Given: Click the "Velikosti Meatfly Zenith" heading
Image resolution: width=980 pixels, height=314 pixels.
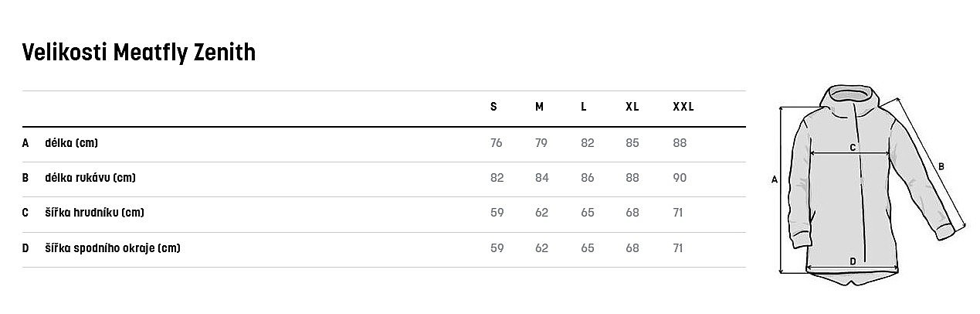Looking at the screenshot, I should point(139,53).
